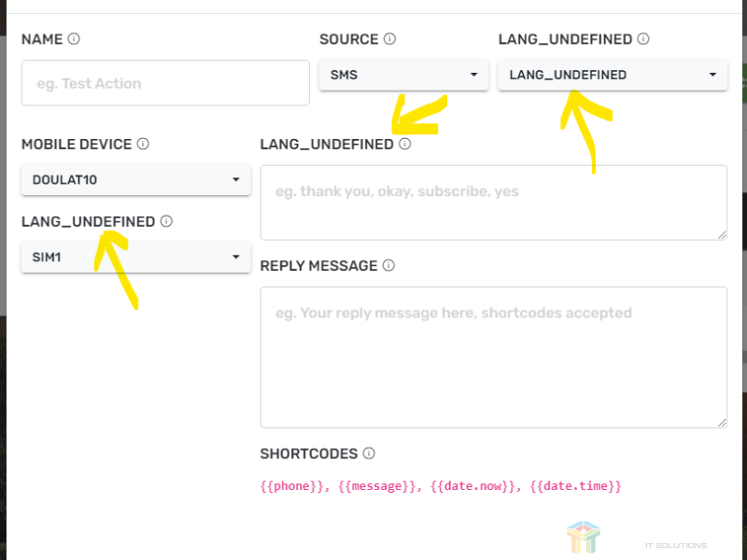Click the IT Solutions cube logo
The height and width of the screenshot is (560, 747).
pos(583,538)
